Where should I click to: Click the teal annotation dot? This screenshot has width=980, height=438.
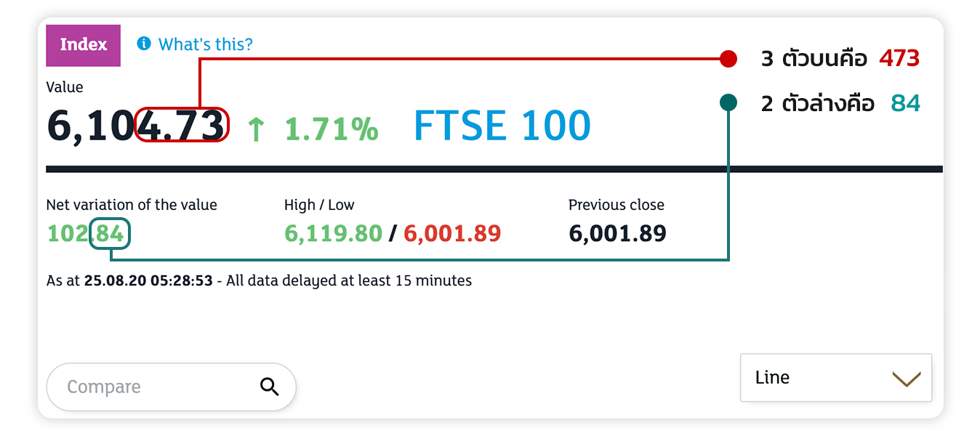tap(728, 102)
